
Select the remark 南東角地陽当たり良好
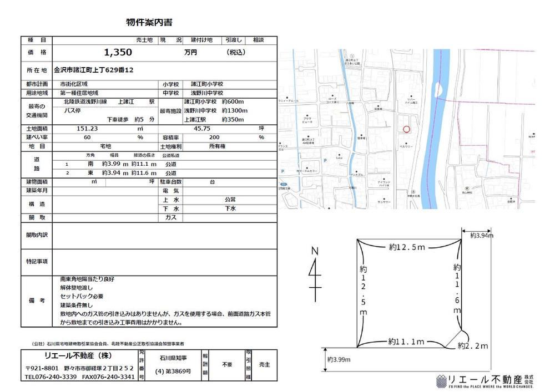coord(87,279)
